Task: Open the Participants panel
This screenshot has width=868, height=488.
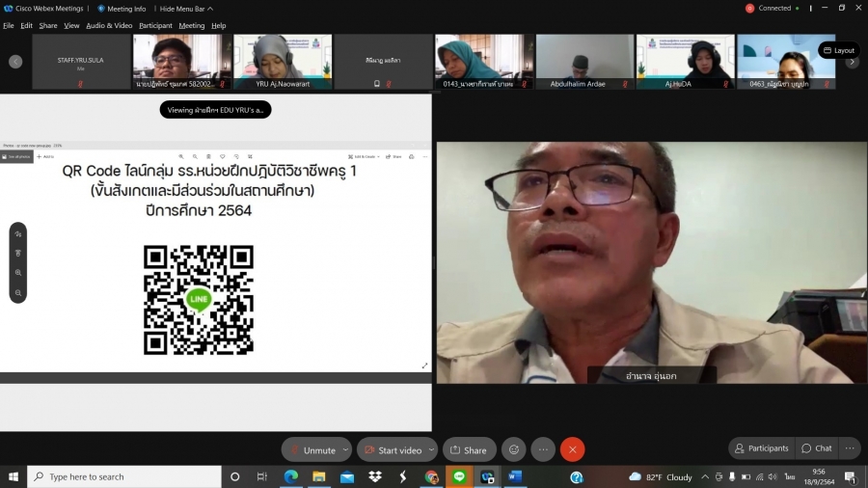Action: point(761,448)
